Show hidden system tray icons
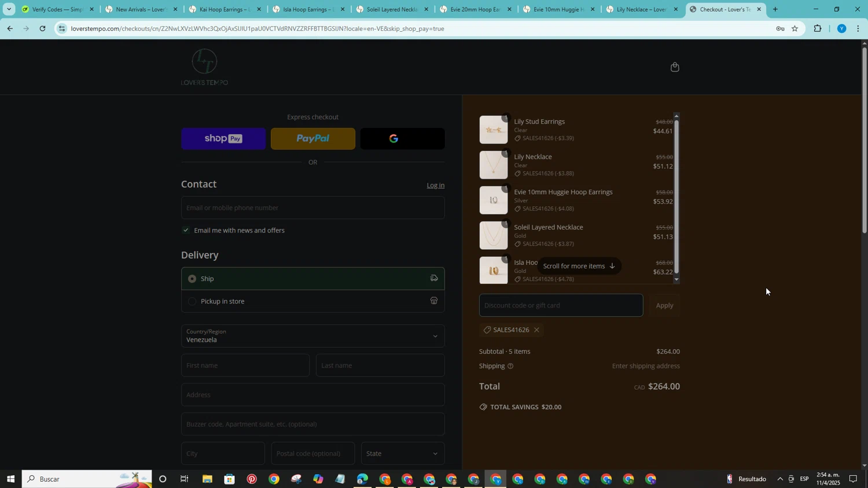Viewport: 868px width, 488px height. coord(780,479)
